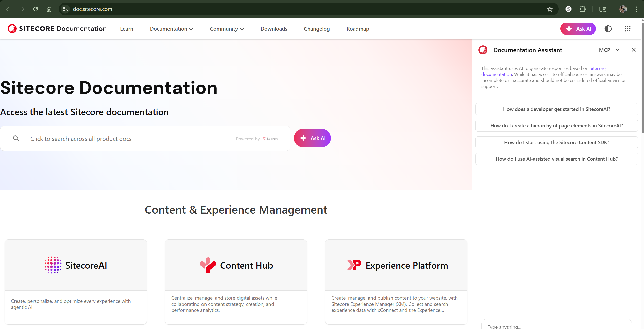Click the SitecoreAI card description text
The height and width of the screenshot is (329, 644).
coord(71,304)
